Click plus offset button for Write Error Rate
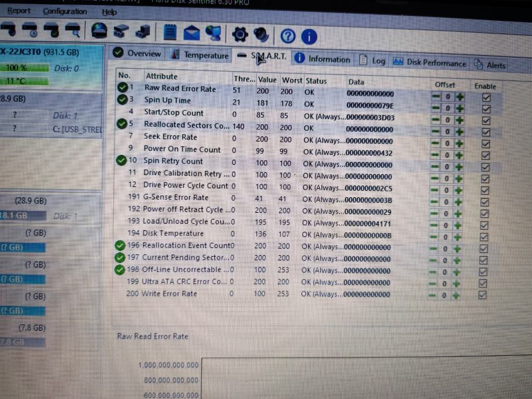 pyautogui.click(x=456, y=295)
